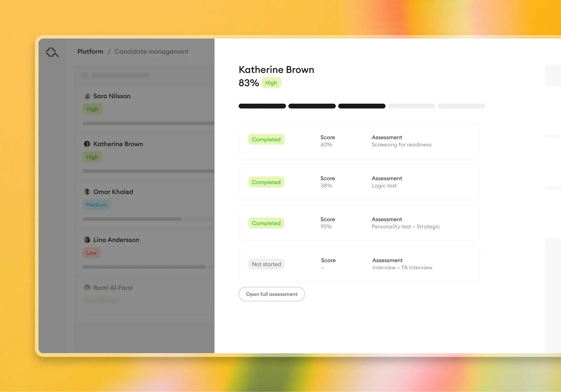Viewport: 561px width, 392px height.
Task: Expand the Personality test – Strategic row
Action: point(359,223)
